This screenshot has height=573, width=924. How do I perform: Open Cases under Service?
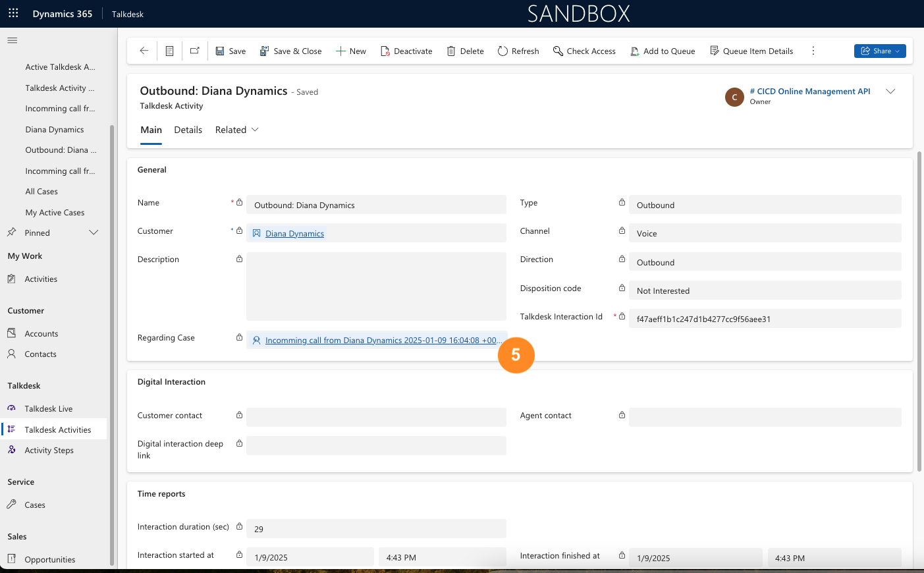click(x=35, y=505)
